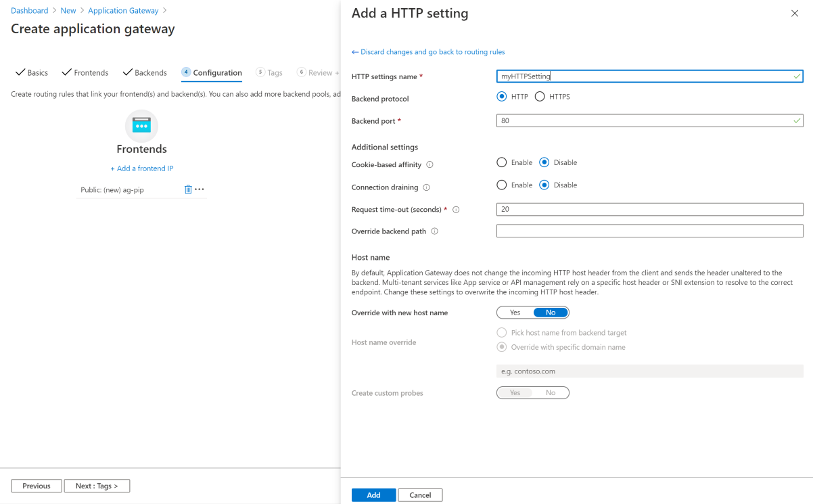
Task: Open the ellipsis menu next to ag-pip
Action: point(200,189)
